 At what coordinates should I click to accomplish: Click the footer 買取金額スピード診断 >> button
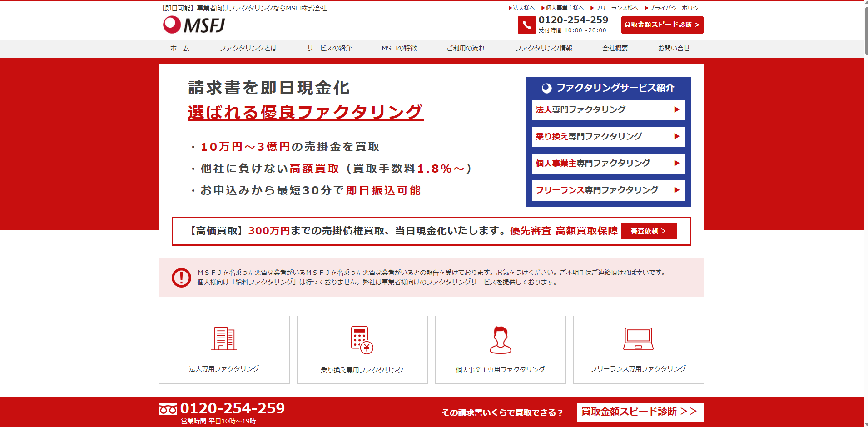[640, 412]
